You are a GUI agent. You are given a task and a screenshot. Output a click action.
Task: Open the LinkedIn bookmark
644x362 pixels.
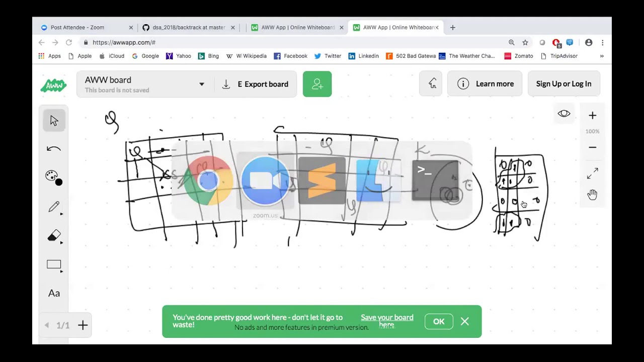(x=363, y=56)
